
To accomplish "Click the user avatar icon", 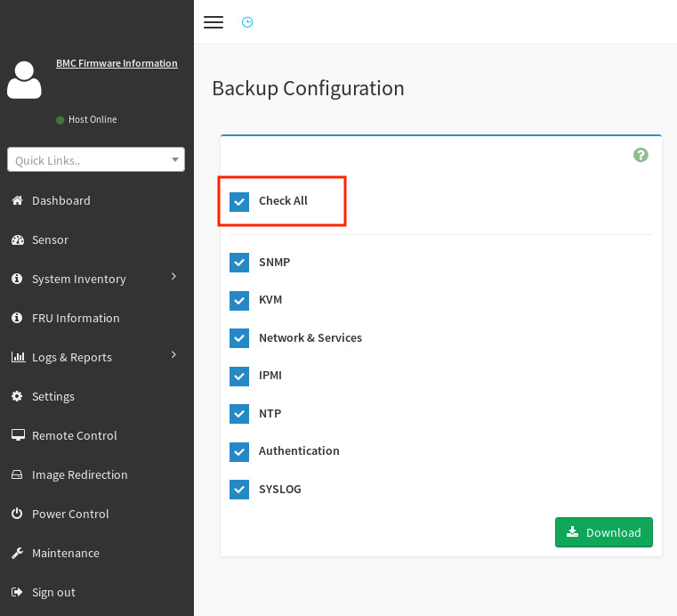I will tap(24, 80).
